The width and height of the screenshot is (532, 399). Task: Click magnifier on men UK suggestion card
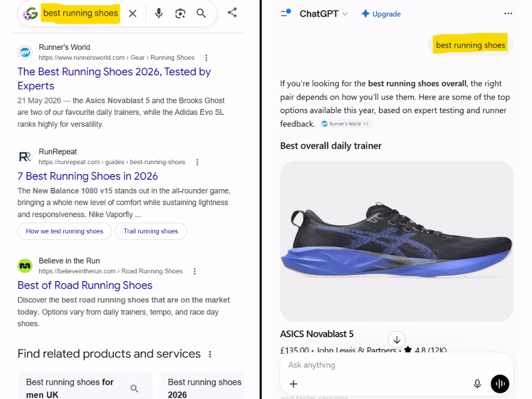click(135, 389)
